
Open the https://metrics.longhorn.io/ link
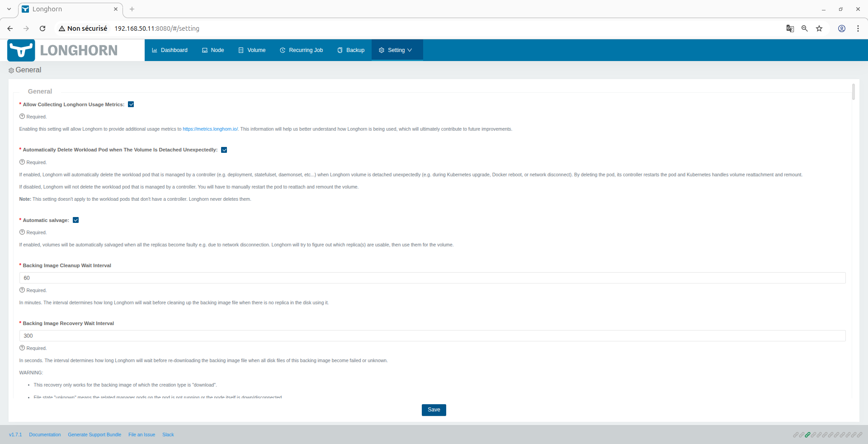pos(210,129)
